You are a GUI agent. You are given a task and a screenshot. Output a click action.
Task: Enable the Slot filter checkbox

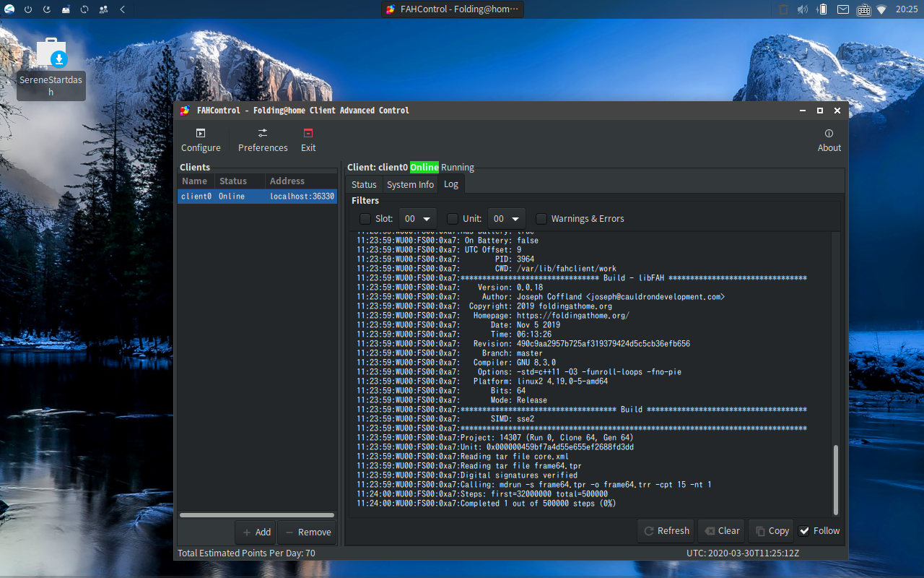point(365,218)
